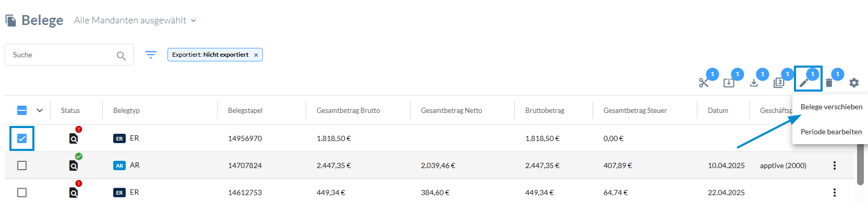Click the pencil edit icon
The image size is (868, 204).
804,83
